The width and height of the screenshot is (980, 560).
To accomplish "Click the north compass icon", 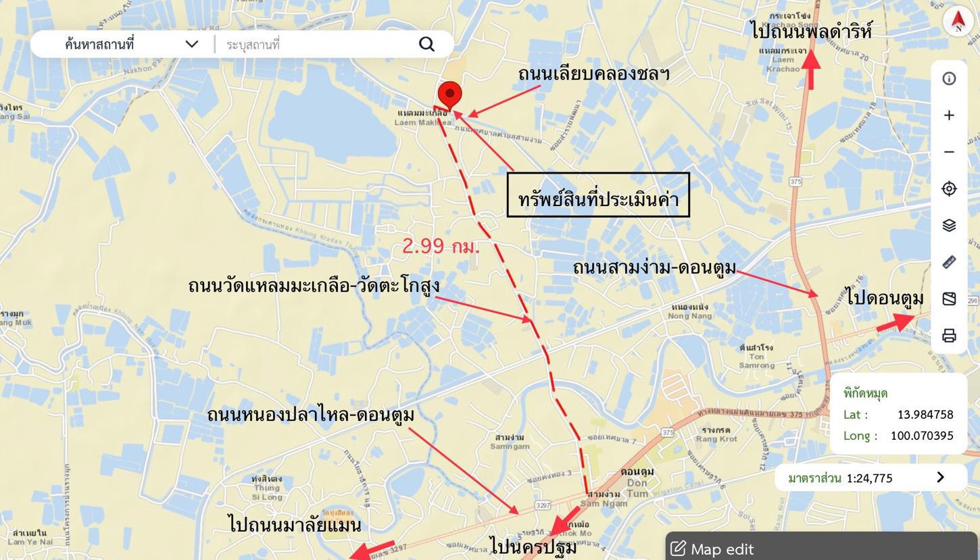I will 958,21.
